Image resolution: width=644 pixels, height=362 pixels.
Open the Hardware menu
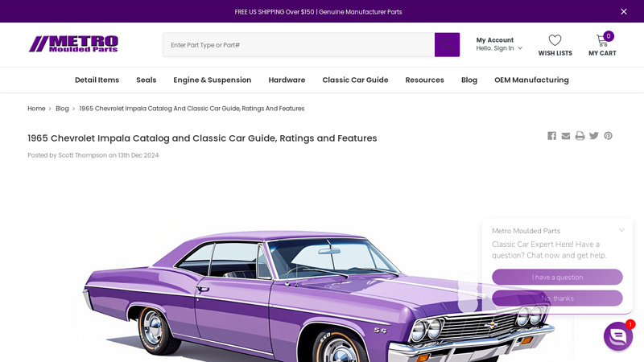[x=287, y=80]
